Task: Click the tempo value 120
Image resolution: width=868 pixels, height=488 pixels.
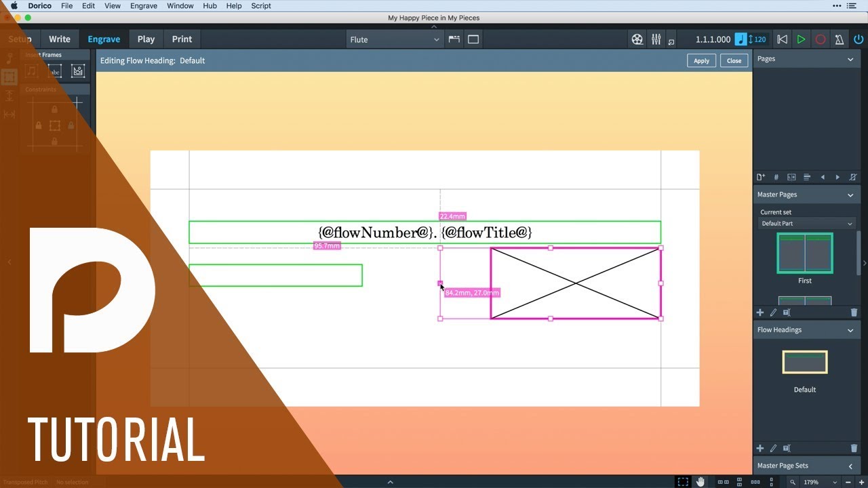Action: [x=760, y=39]
